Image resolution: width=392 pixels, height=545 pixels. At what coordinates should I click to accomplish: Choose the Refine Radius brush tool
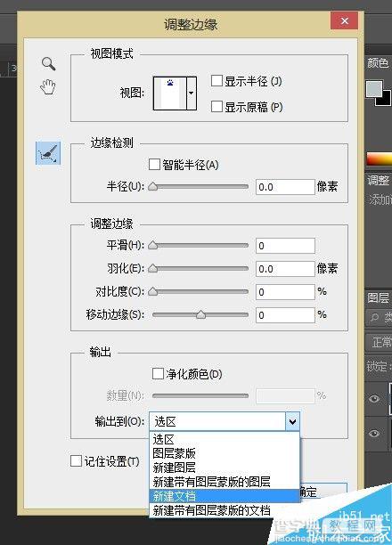click(48, 153)
